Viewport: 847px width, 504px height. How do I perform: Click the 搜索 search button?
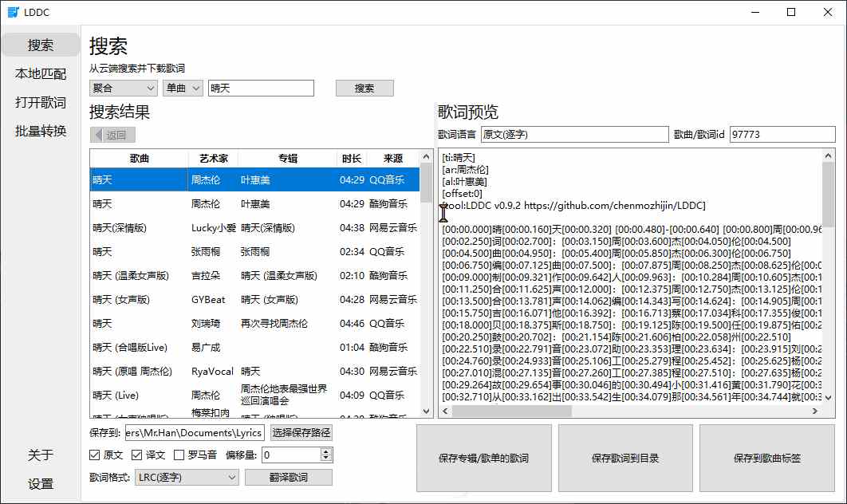point(364,88)
